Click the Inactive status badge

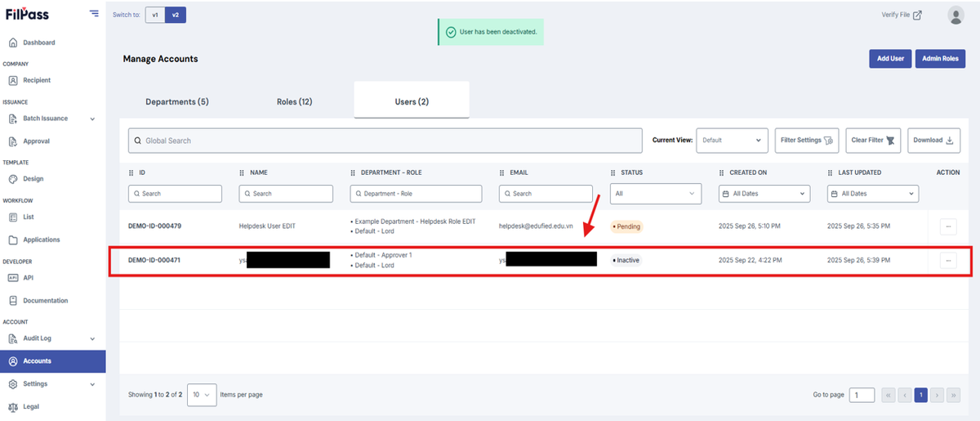tap(626, 260)
